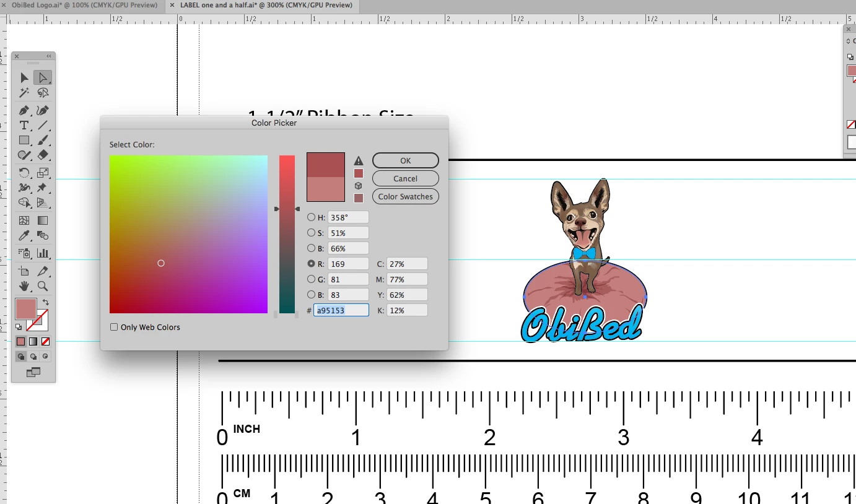856x504 pixels.
Task: Click the in-gamut color swatch below warning
Action: point(358,173)
